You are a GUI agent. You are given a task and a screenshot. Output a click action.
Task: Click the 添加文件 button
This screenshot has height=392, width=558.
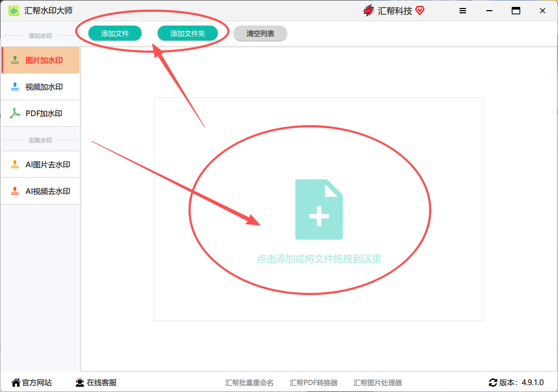click(x=115, y=34)
